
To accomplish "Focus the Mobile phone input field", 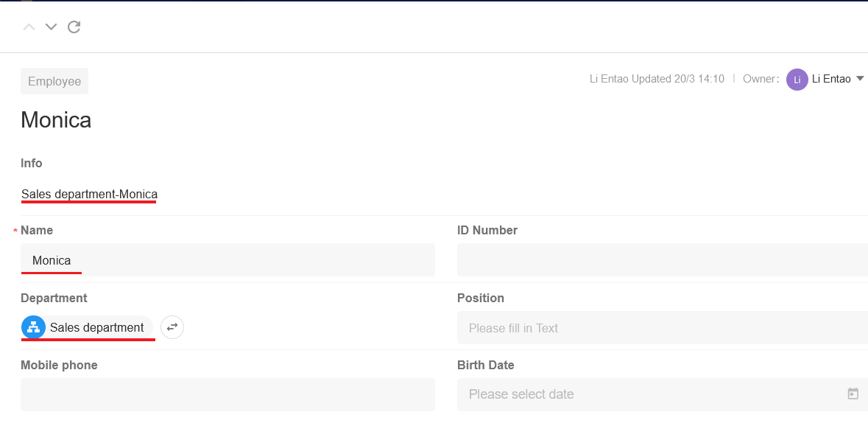I will pos(227,394).
